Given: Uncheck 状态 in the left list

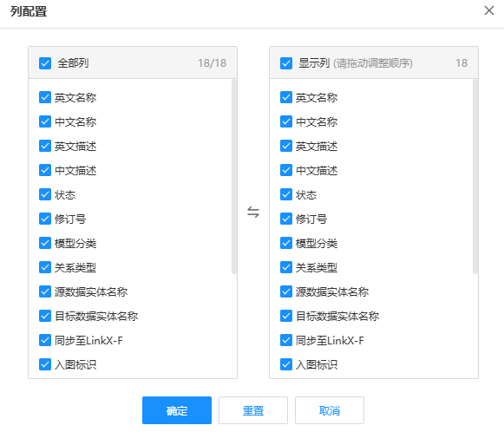Looking at the screenshot, I should (x=45, y=194).
